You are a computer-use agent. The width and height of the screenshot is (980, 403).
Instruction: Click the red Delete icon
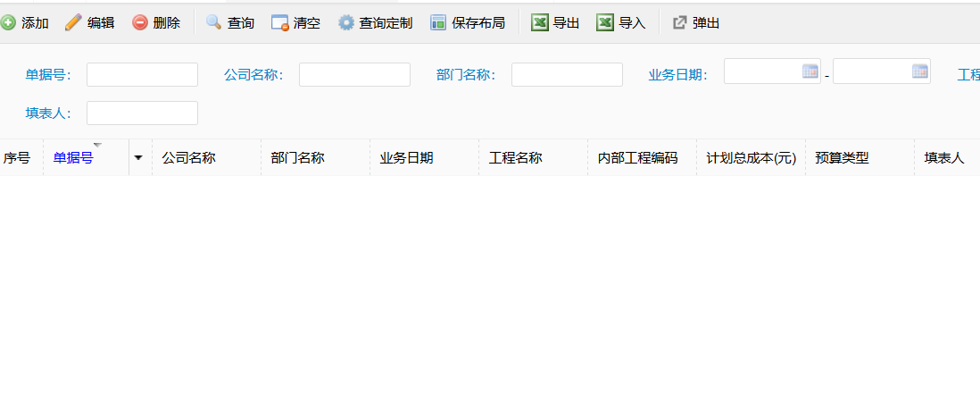point(140,23)
